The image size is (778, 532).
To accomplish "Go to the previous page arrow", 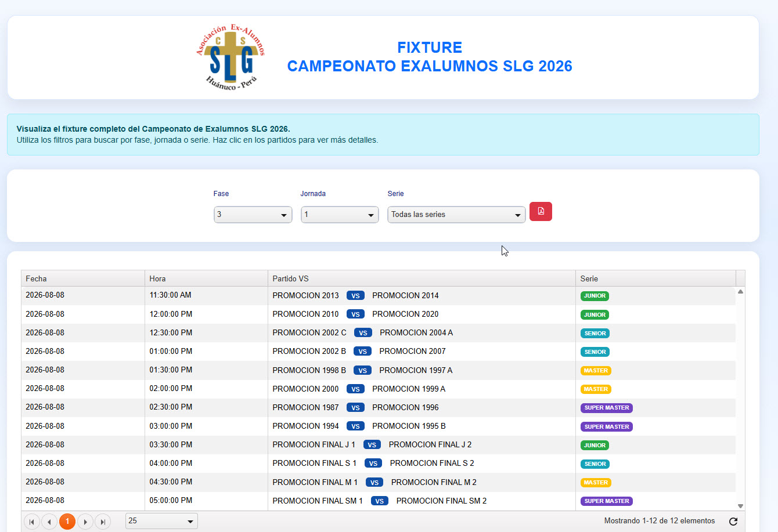I will [x=49, y=522].
